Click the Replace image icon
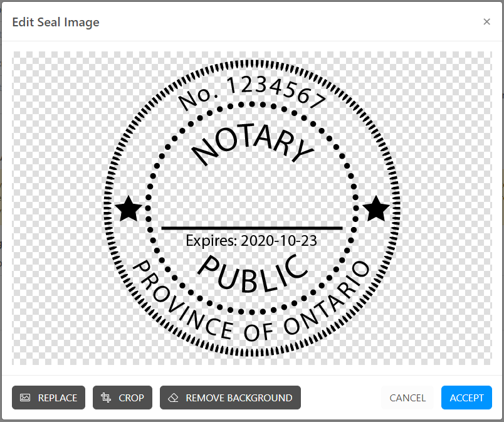The height and width of the screenshot is (422, 504). tap(25, 398)
